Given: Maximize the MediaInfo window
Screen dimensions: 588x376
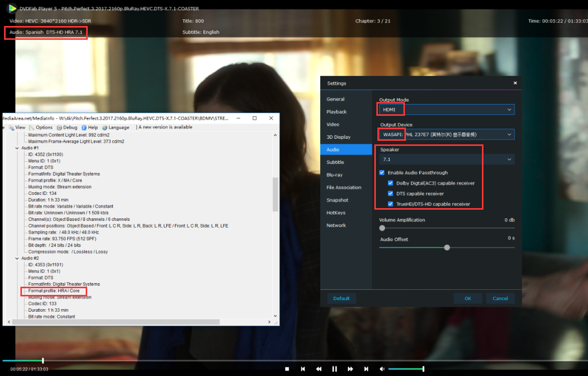Looking at the screenshot, I should [x=254, y=118].
